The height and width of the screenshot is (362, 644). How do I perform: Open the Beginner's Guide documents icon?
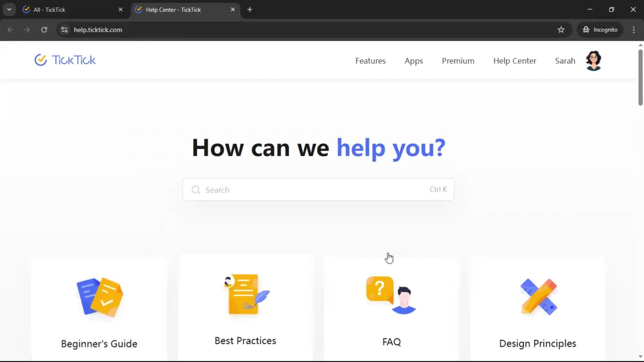coord(100,297)
